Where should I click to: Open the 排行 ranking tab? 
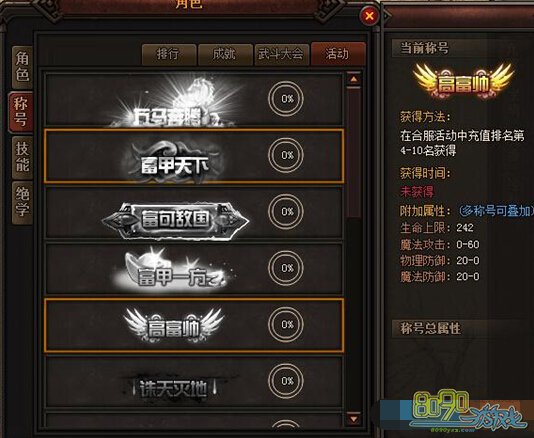tap(169, 54)
